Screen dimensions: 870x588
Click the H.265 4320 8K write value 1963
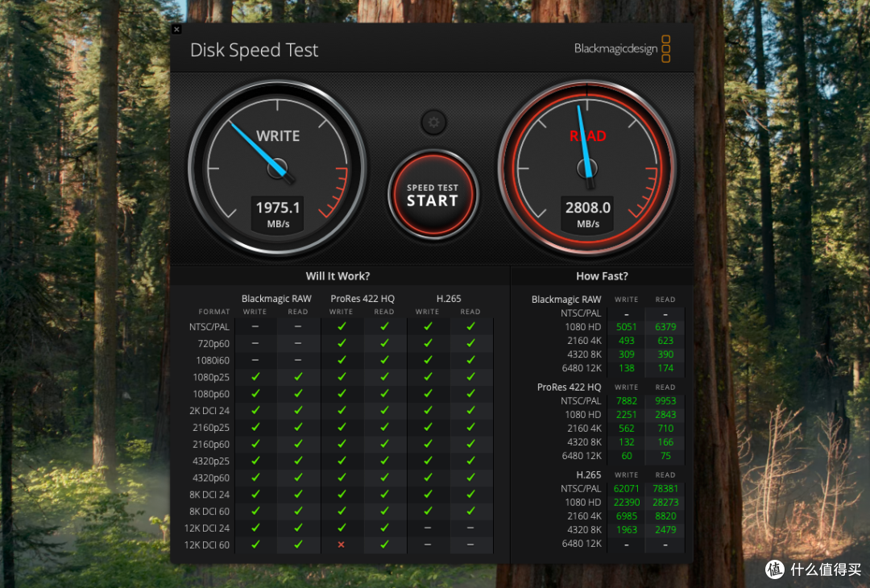[x=627, y=530]
